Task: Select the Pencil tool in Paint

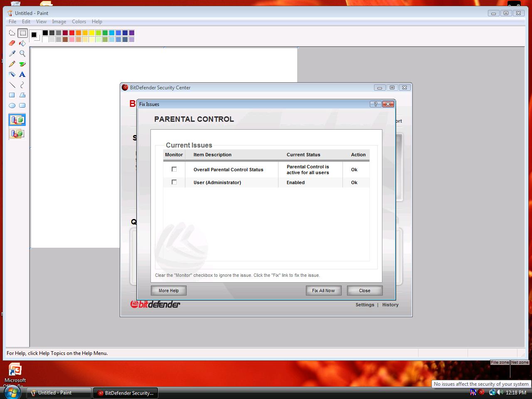Action: (12, 64)
